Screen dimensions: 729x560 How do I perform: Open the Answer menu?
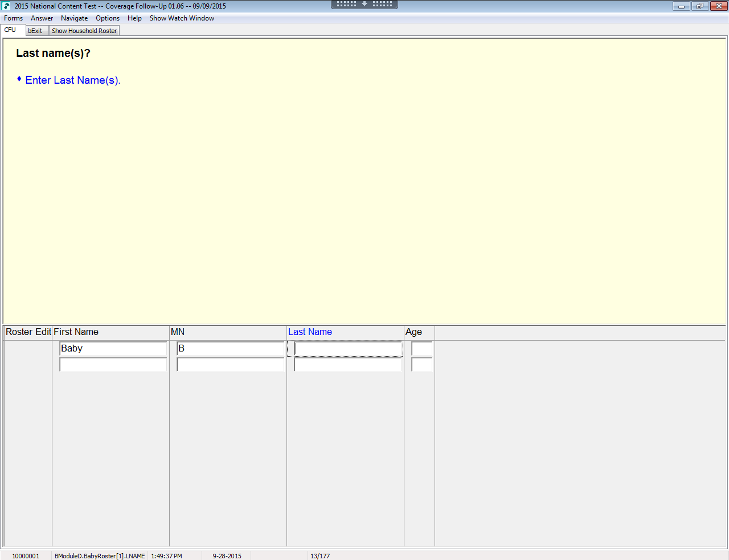point(42,18)
